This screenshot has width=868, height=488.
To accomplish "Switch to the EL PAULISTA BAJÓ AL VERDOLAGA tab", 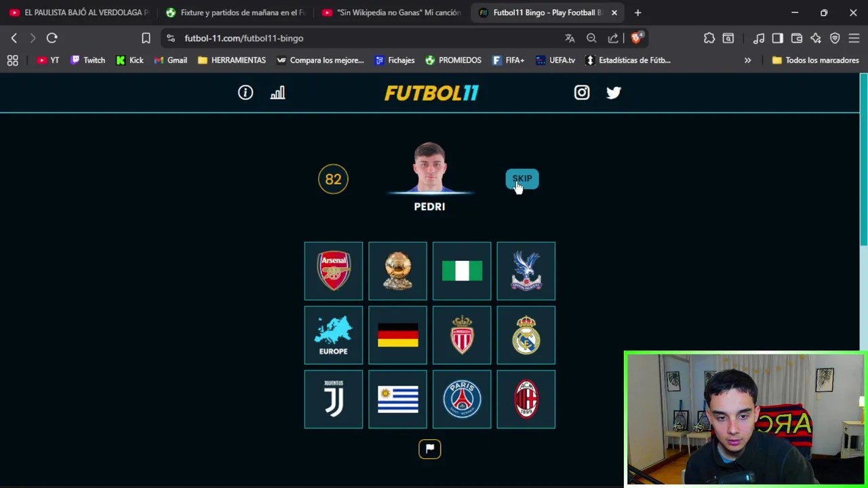I will click(x=79, y=12).
